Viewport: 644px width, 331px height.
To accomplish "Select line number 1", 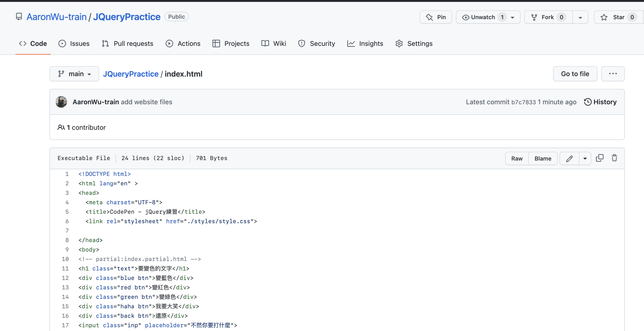I will click(x=67, y=174).
